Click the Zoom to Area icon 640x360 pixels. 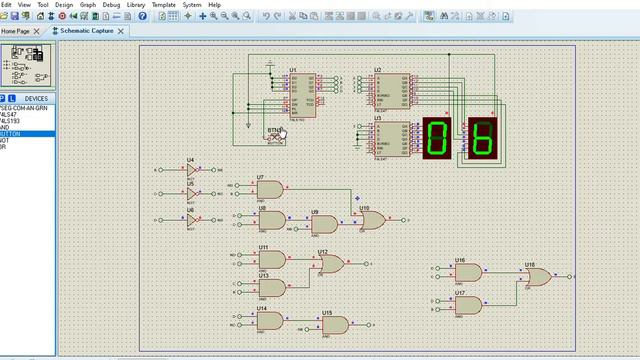247,16
